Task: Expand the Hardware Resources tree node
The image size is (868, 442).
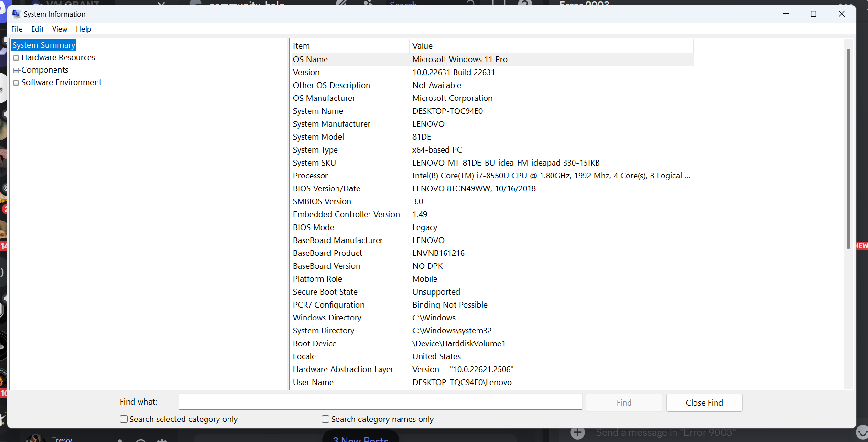Action: point(16,58)
